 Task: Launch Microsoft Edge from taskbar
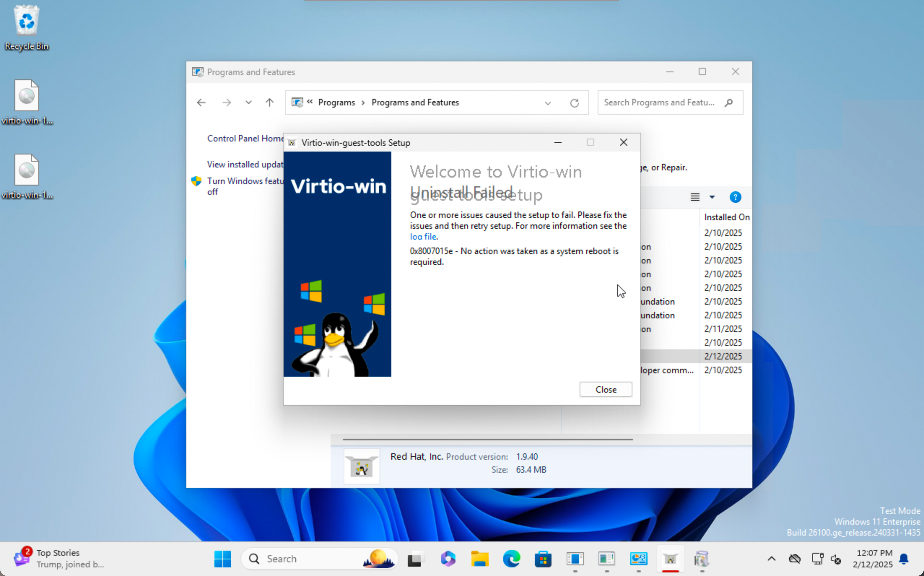pos(511,559)
